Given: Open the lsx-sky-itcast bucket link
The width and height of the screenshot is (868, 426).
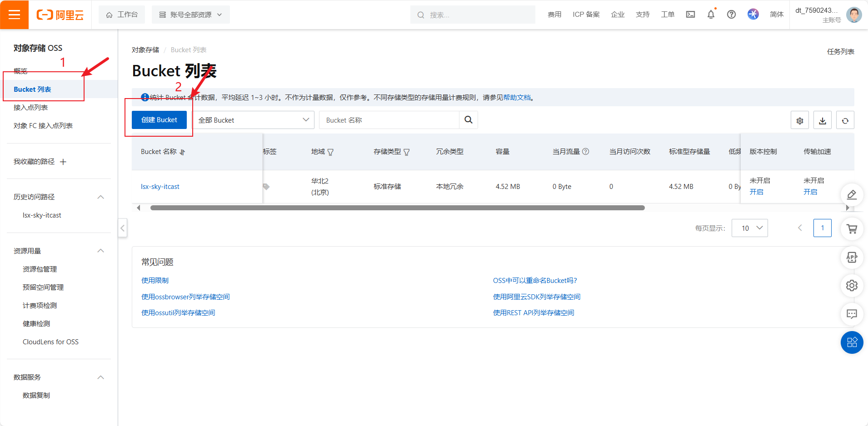Looking at the screenshot, I should point(160,186).
